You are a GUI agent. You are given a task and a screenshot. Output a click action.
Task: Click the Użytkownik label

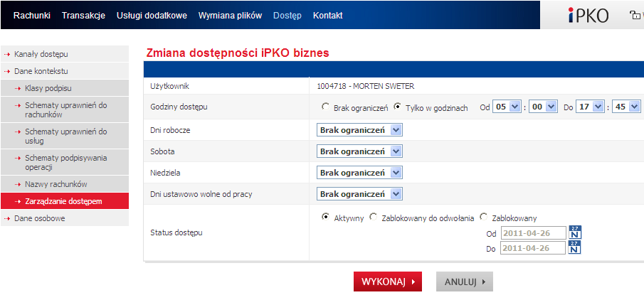click(169, 86)
